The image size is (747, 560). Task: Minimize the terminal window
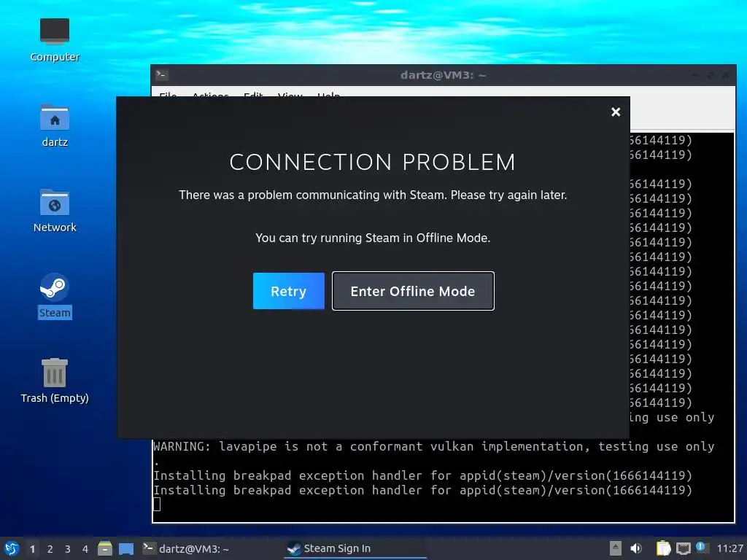coord(695,75)
